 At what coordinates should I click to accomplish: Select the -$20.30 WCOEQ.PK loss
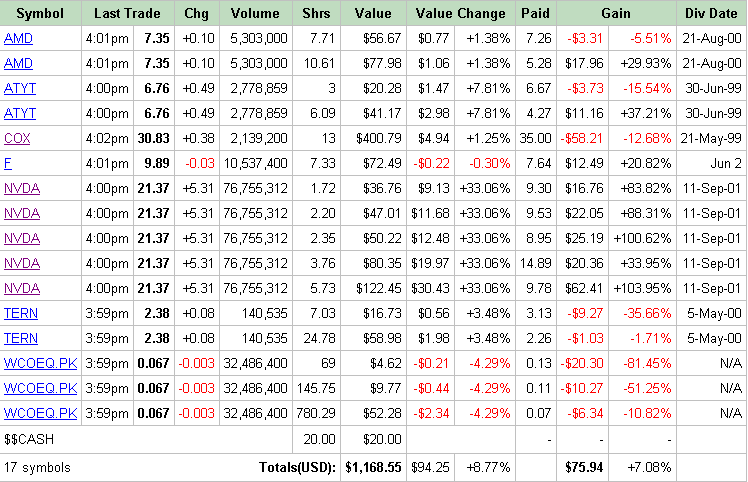coord(582,364)
